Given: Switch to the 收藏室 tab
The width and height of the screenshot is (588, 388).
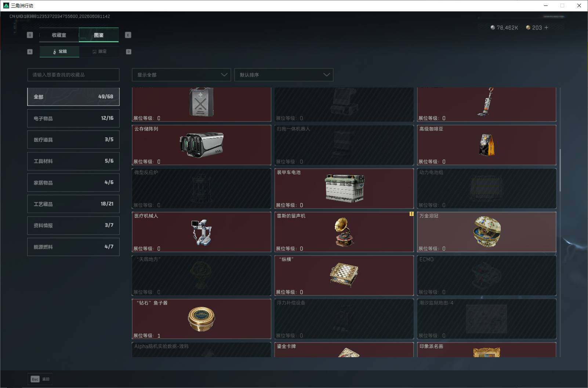Looking at the screenshot, I should (x=59, y=35).
